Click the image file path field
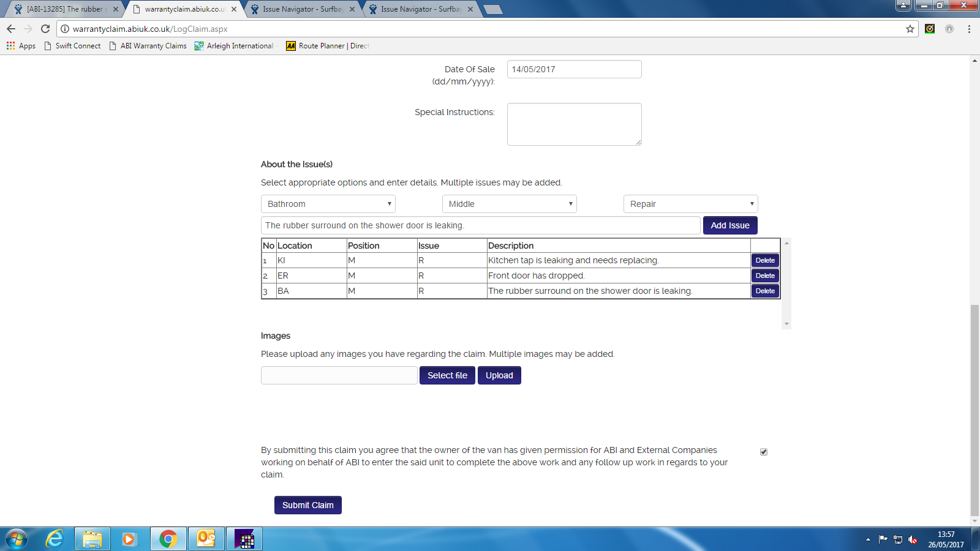Screen dimensions: 980x551 click(339, 375)
